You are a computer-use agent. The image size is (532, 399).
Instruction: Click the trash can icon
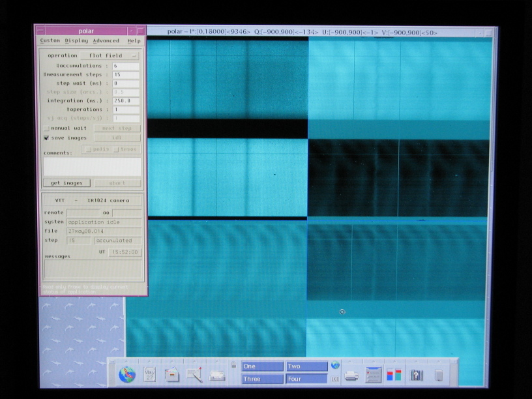pyautogui.click(x=439, y=375)
